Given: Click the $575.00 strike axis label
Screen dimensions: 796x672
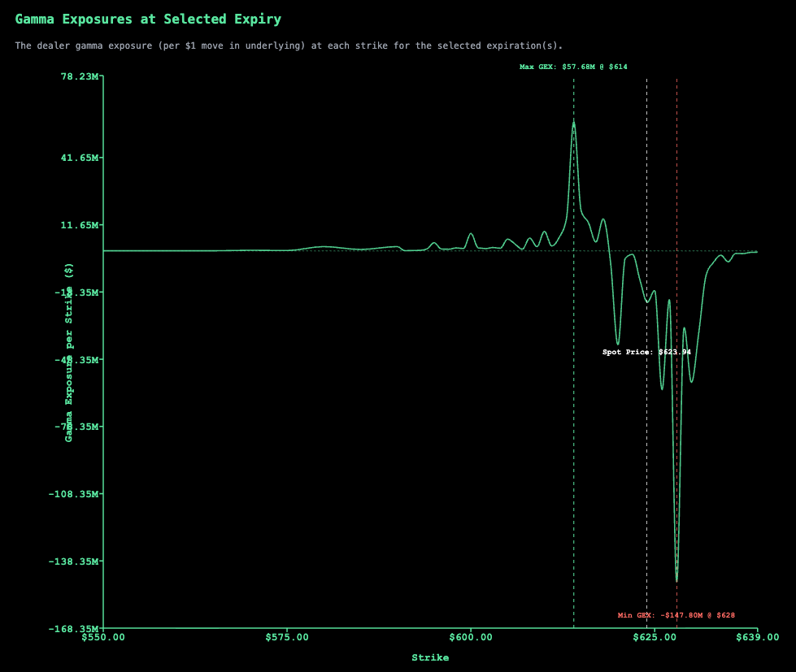Looking at the screenshot, I should pos(287,638).
